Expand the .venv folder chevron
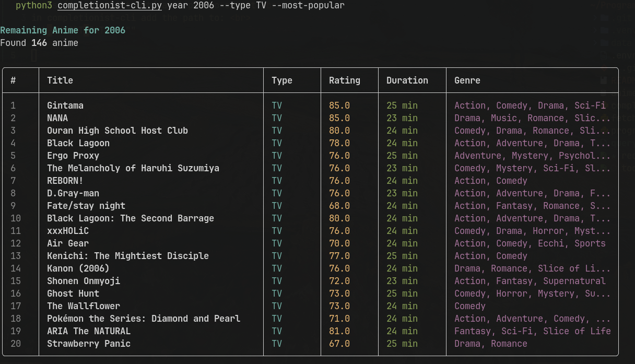The height and width of the screenshot is (364, 635). click(x=595, y=30)
